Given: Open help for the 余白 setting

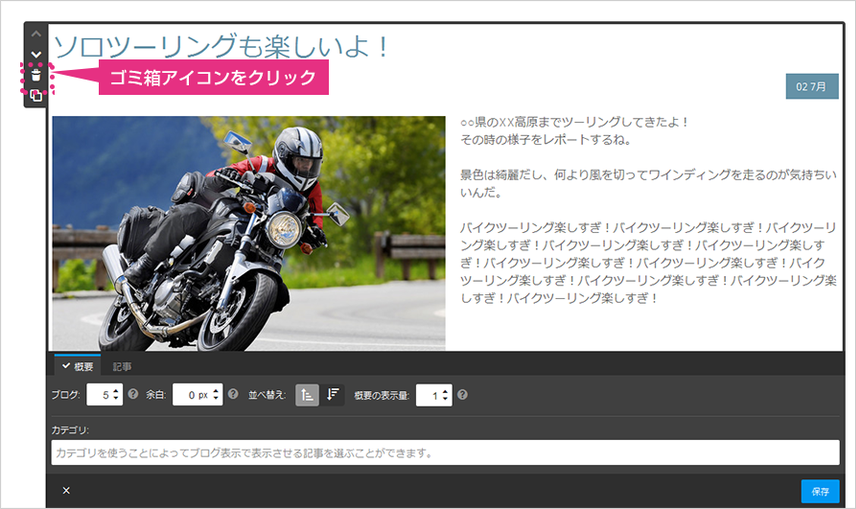Looking at the screenshot, I should coord(233,394).
